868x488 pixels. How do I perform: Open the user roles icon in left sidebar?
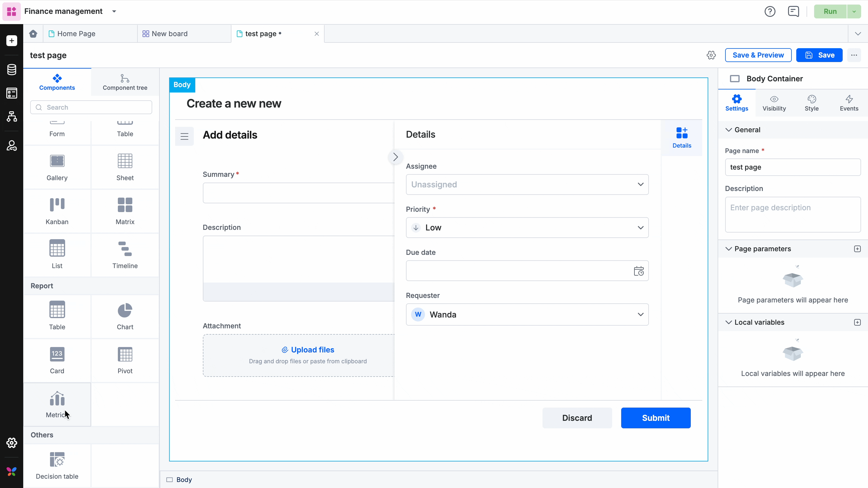click(x=12, y=145)
